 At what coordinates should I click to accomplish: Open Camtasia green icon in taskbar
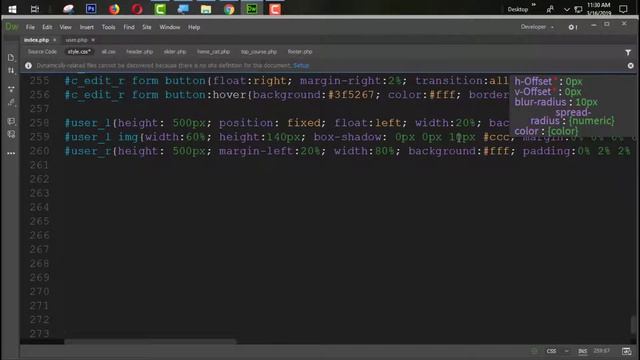pyautogui.click(x=160, y=9)
